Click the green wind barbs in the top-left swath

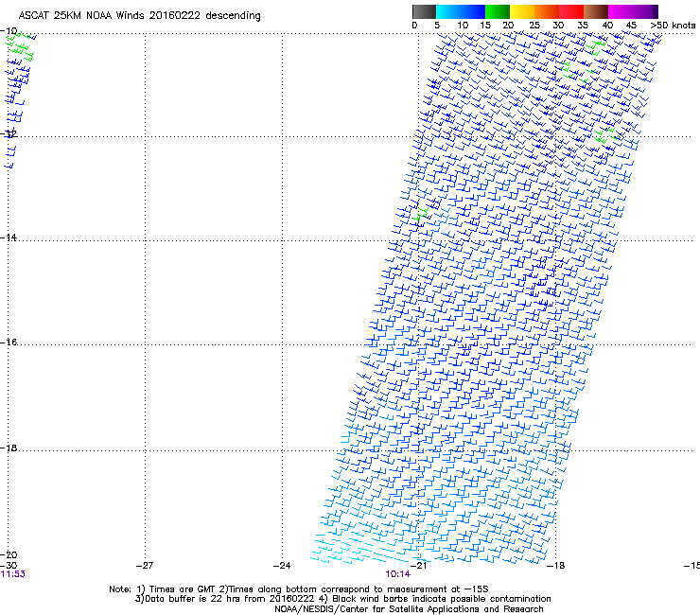point(20,46)
